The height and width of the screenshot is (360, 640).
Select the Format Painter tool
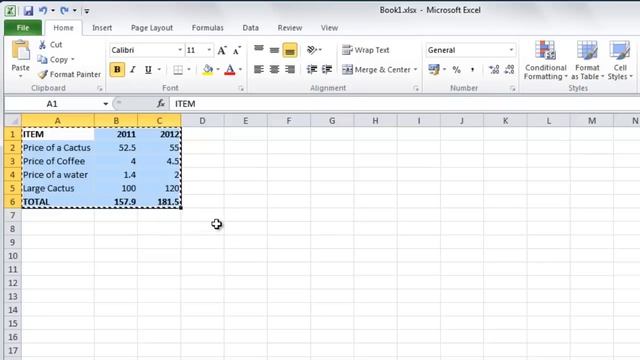(x=69, y=74)
